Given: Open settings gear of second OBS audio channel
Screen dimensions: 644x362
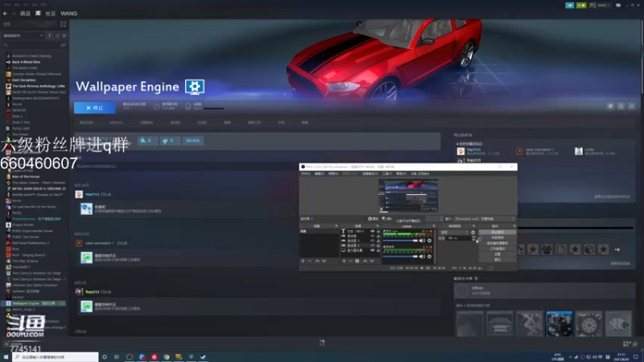Looking at the screenshot, I should point(429,257).
